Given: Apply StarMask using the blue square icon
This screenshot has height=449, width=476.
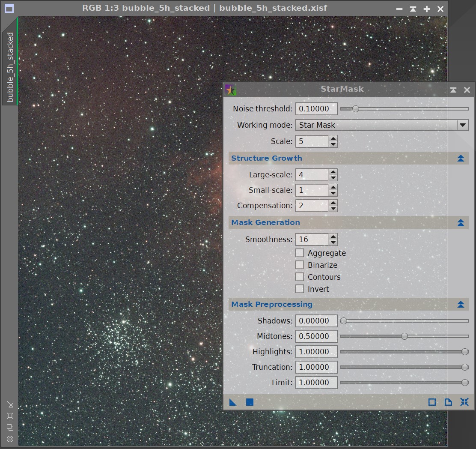Looking at the screenshot, I should coord(250,402).
